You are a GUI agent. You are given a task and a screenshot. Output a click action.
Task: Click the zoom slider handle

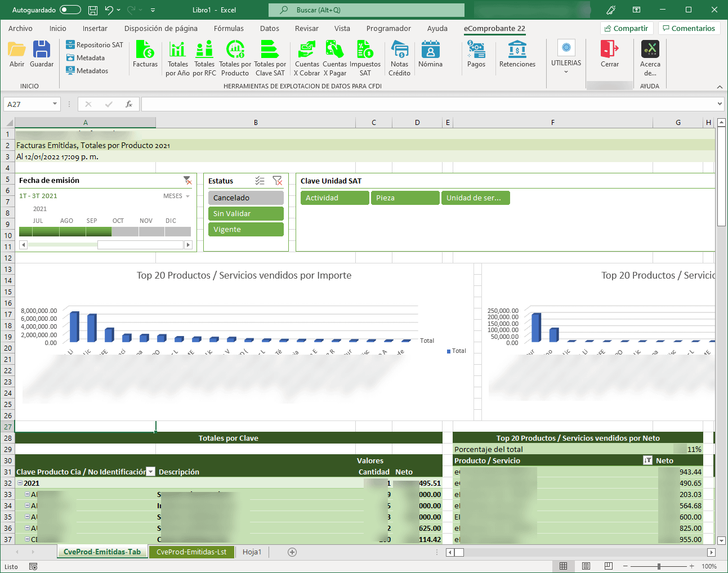point(659,566)
